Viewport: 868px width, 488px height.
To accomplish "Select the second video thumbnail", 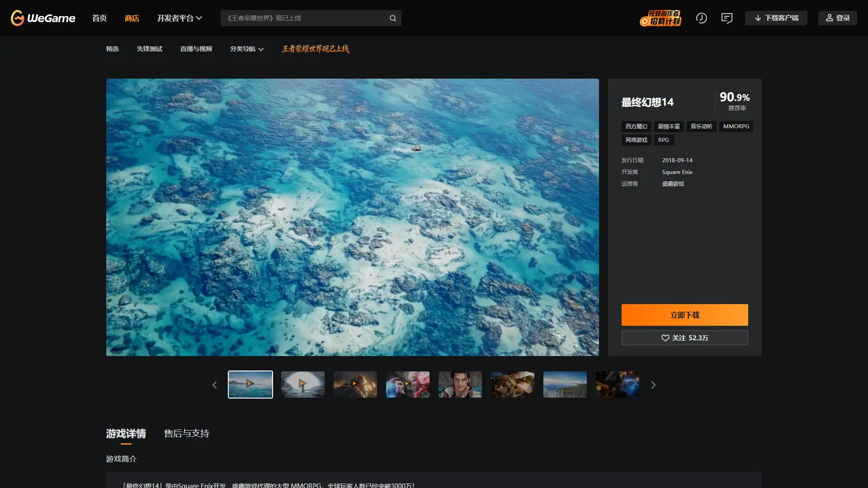I will (x=302, y=385).
